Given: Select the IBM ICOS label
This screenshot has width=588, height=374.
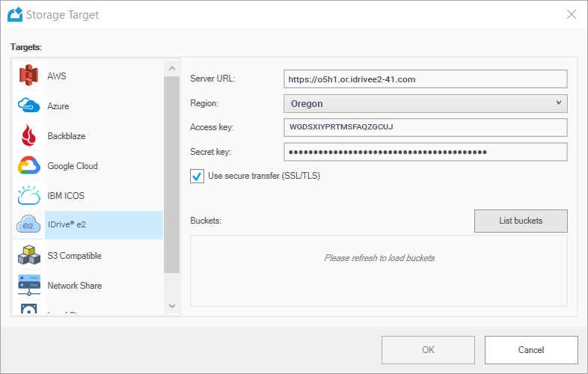Looking at the screenshot, I should coord(66,196).
